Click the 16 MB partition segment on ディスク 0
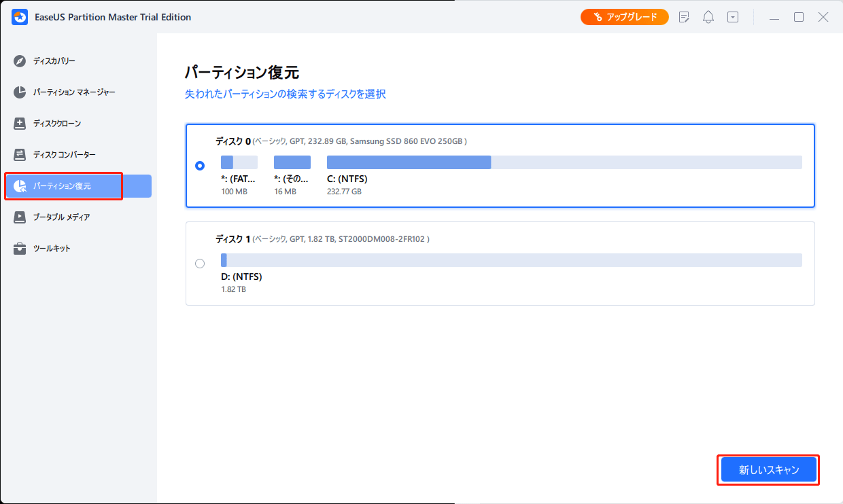843x504 pixels. pyautogui.click(x=292, y=162)
